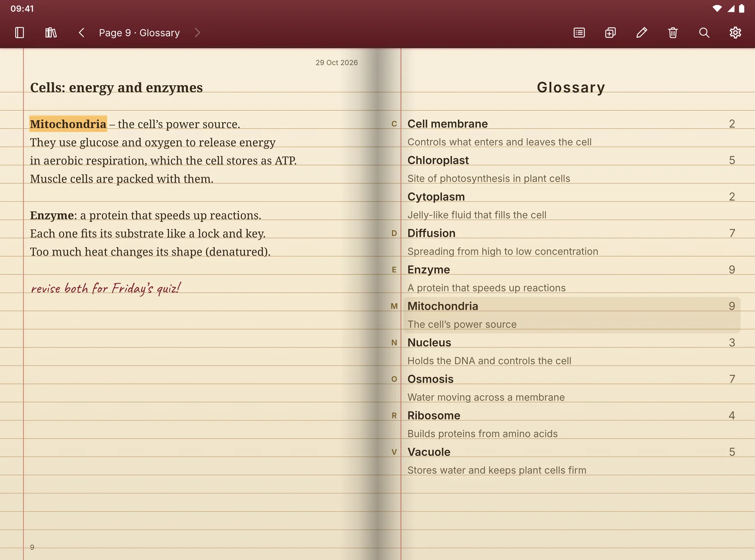Viewport: 755px width, 560px height.
Task: Tap page number 5 beside Vacuole
Action: click(x=732, y=452)
